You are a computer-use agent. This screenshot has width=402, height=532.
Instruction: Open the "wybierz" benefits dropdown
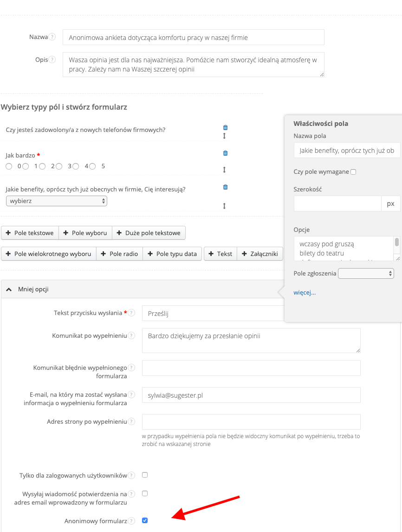[x=56, y=201]
